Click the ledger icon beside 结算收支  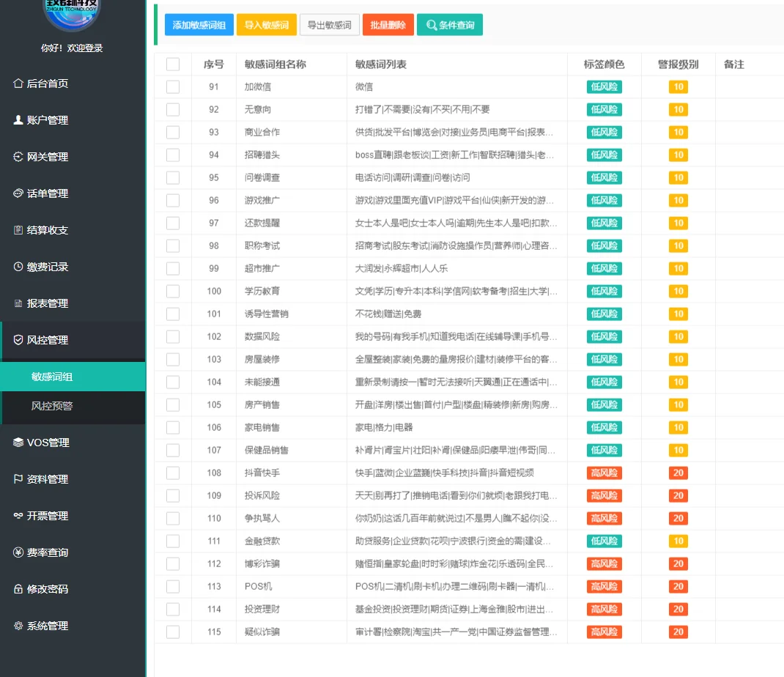18,230
